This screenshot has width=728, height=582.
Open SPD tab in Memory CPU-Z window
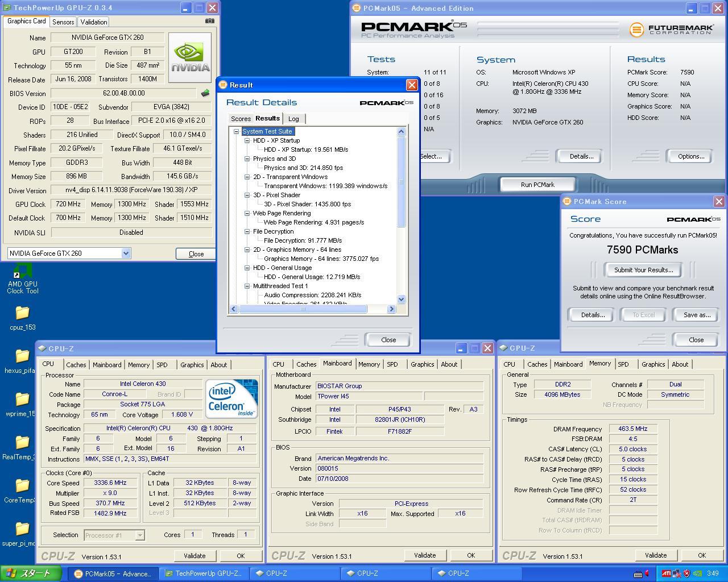click(623, 364)
